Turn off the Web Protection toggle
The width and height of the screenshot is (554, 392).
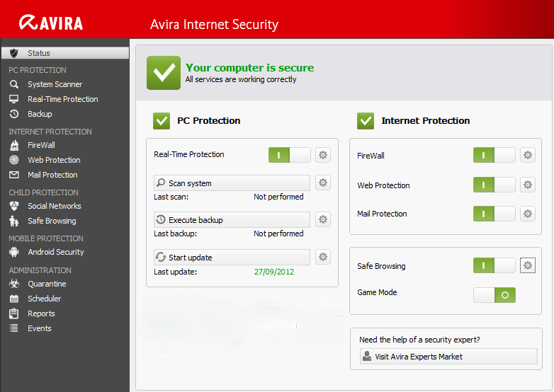pyautogui.click(x=494, y=185)
